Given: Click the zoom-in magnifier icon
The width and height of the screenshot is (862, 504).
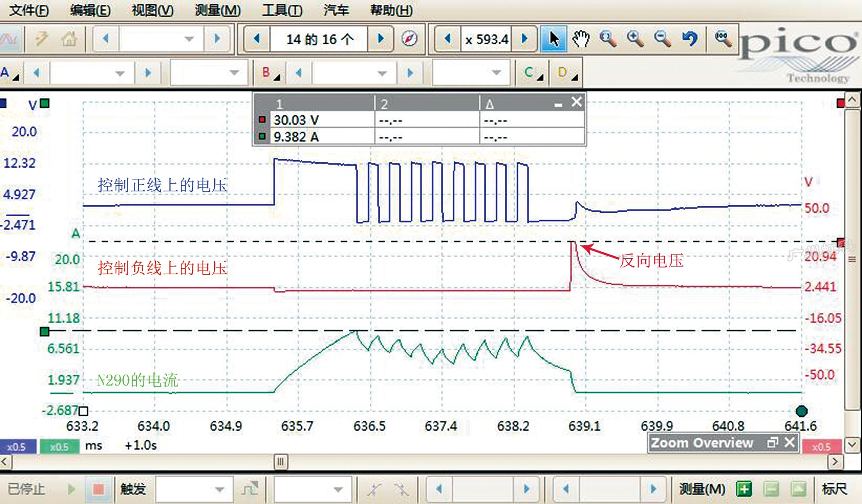Looking at the screenshot, I should pyautogui.click(x=635, y=39).
